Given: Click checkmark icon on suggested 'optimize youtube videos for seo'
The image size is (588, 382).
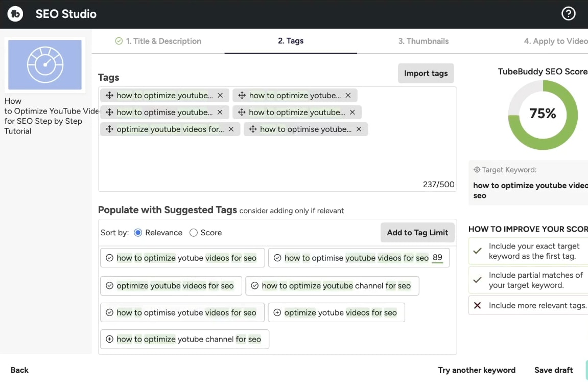Looking at the screenshot, I should 109,285.
